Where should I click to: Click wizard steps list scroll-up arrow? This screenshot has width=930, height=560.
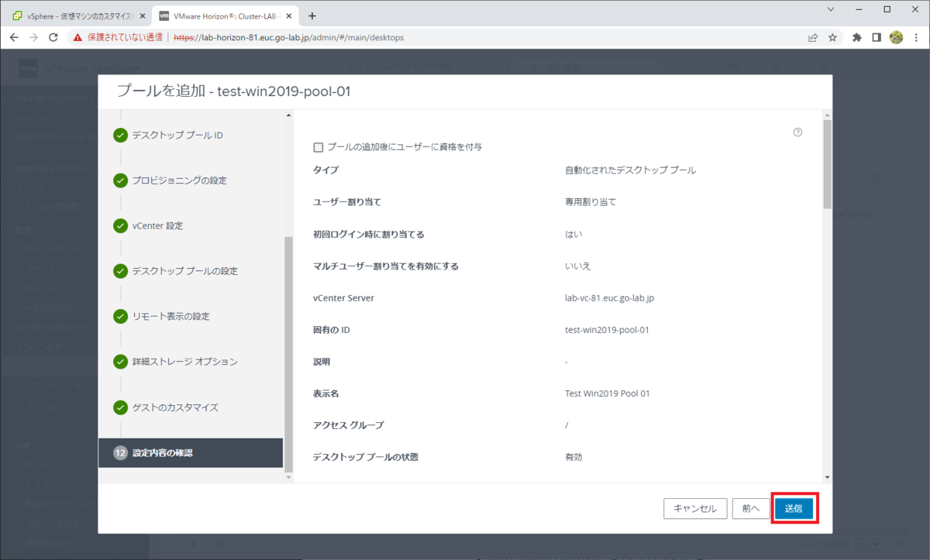click(288, 115)
